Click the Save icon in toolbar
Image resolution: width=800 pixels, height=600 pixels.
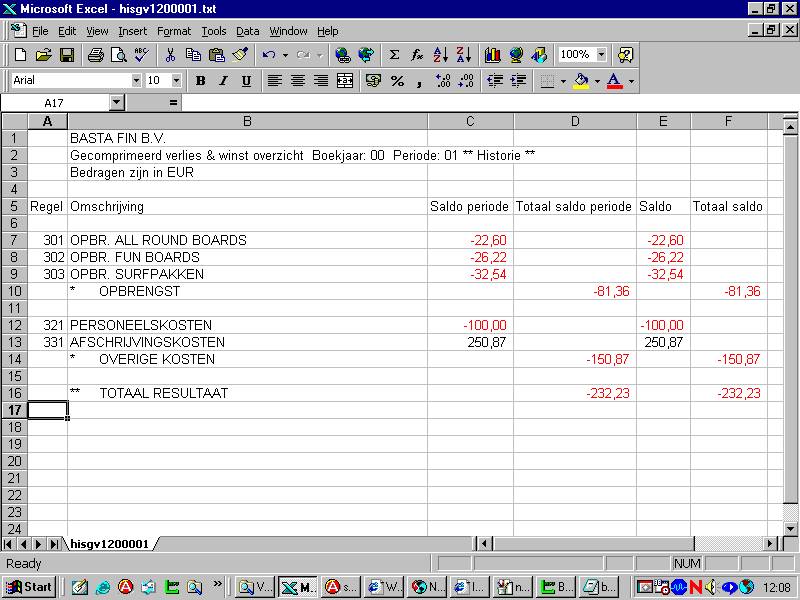67,55
